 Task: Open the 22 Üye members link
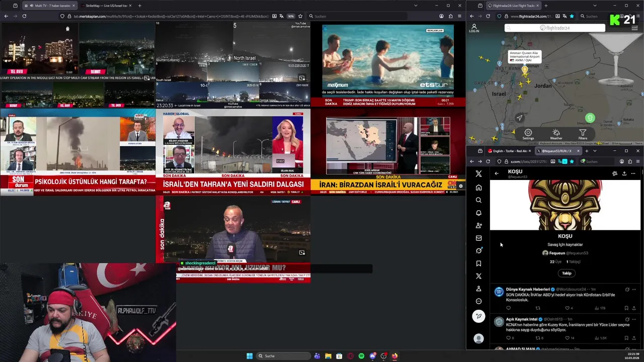(555, 261)
